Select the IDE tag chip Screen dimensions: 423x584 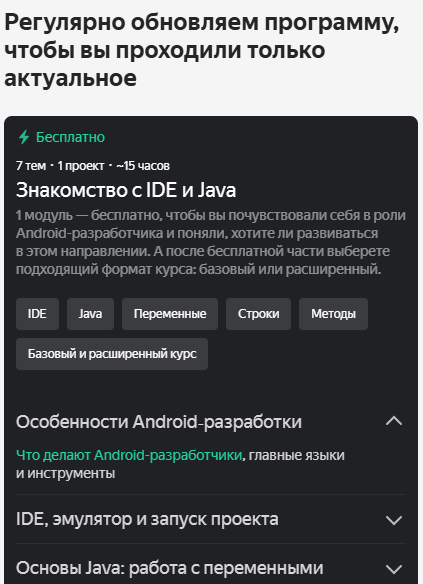[x=37, y=314]
